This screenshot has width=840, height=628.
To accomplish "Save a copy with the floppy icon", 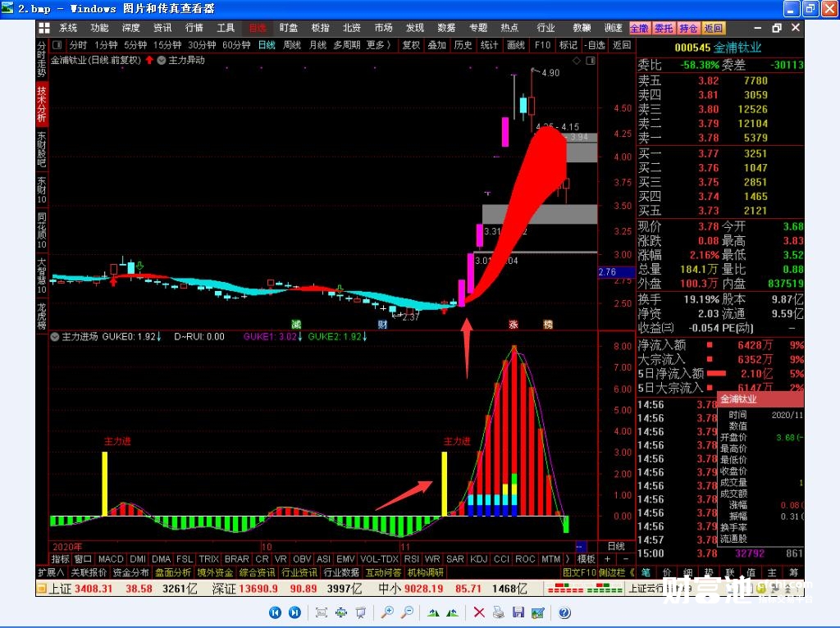I will (x=518, y=612).
